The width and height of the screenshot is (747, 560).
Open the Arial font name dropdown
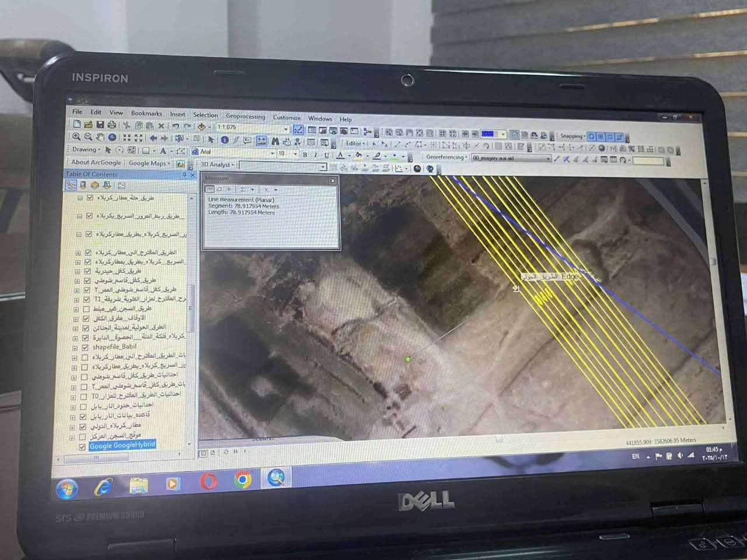coord(272,153)
